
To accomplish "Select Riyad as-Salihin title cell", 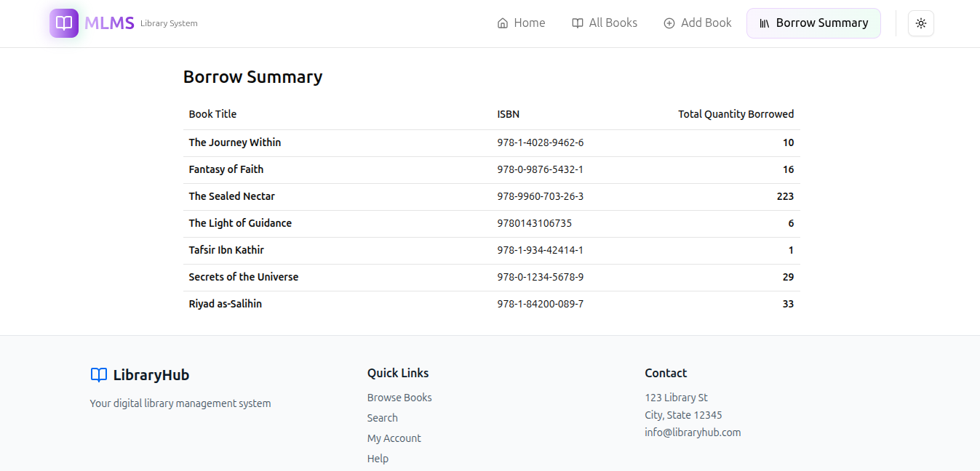I will click(x=226, y=304).
